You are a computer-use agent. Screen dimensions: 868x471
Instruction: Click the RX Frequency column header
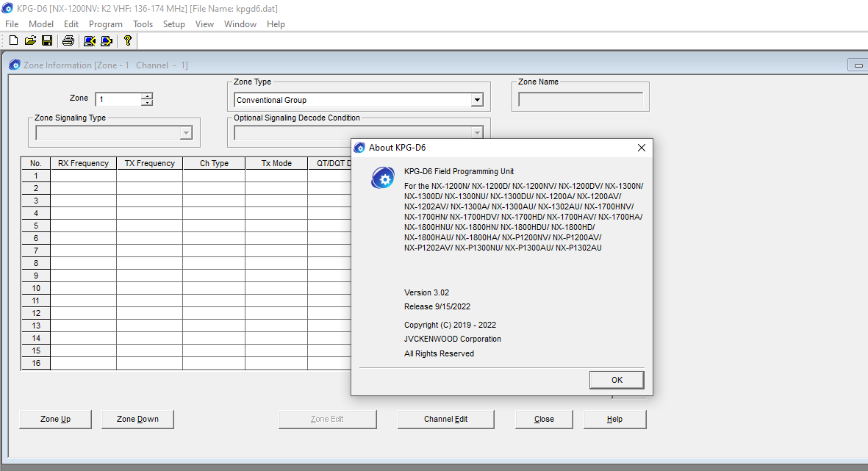pos(83,163)
